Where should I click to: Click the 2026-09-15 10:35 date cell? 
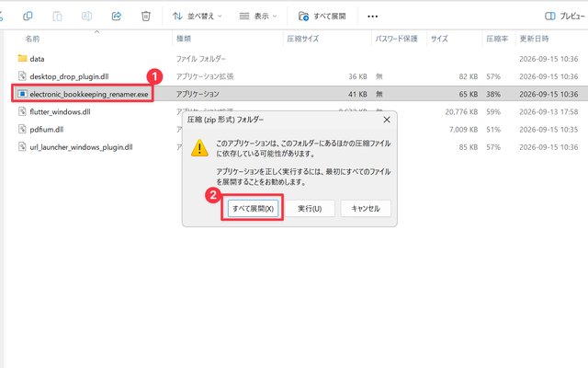[548, 130]
